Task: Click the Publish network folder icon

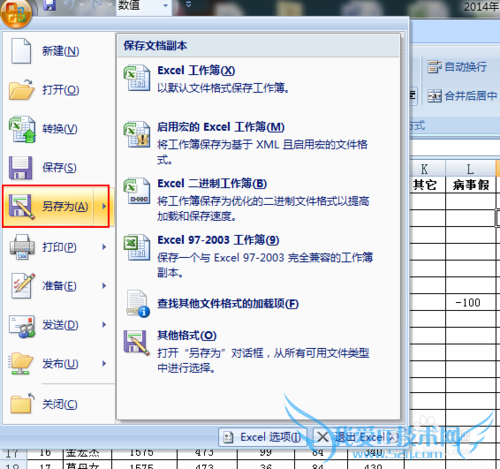Action: point(21,363)
